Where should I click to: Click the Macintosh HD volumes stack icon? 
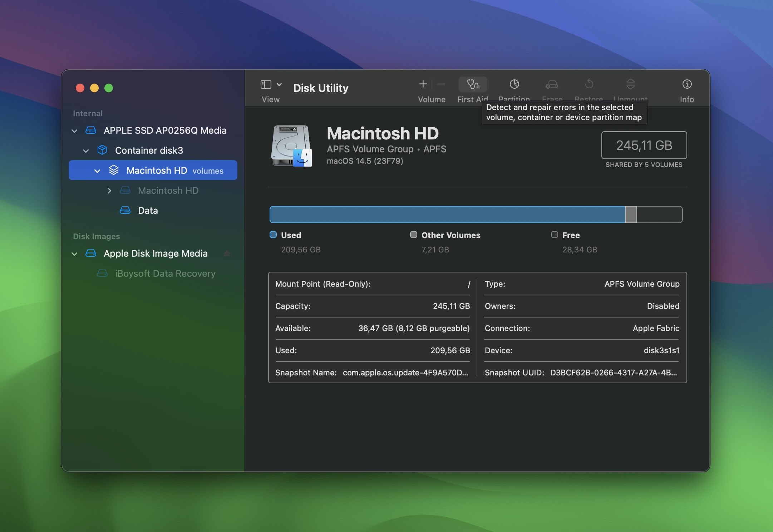coord(114,170)
